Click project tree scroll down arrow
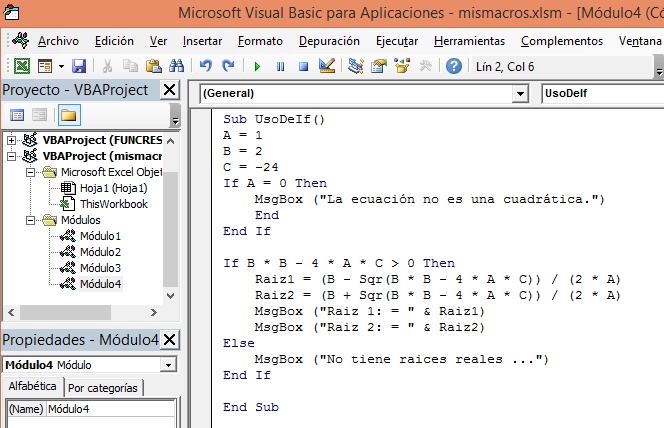This screenshot has height=428, width=664. pos(171,295)
